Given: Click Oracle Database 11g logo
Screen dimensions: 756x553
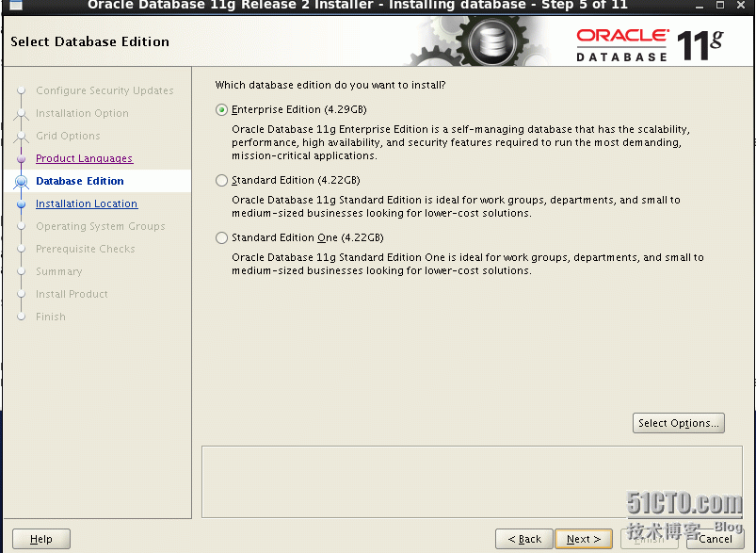Looking at the screenshot, I should [650, 45].
